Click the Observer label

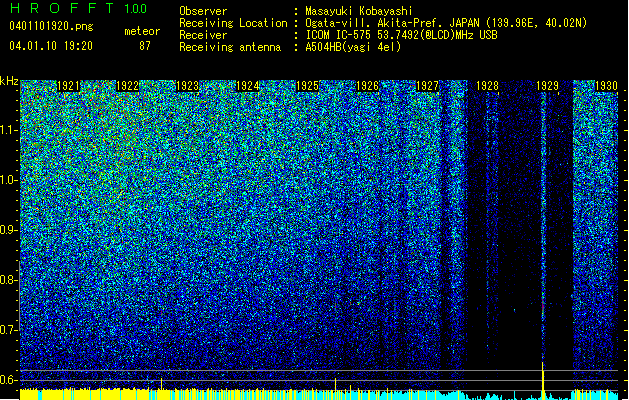click(203, 11)
